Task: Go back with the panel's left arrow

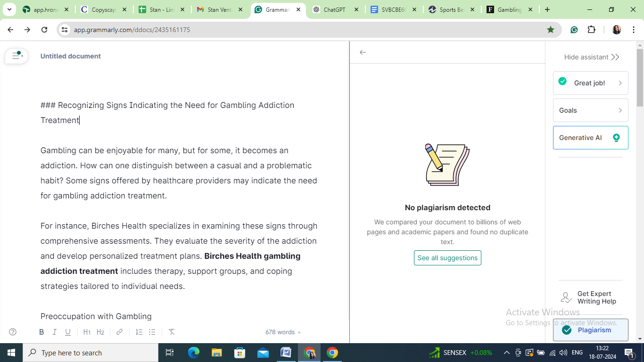Action: (x=363, y=52)
